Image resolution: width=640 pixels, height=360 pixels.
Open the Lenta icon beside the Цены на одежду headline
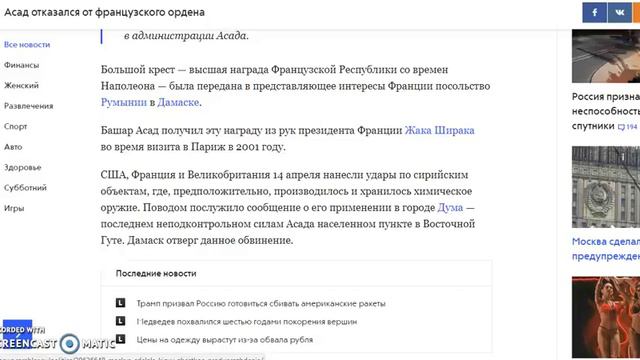(120, 339)
